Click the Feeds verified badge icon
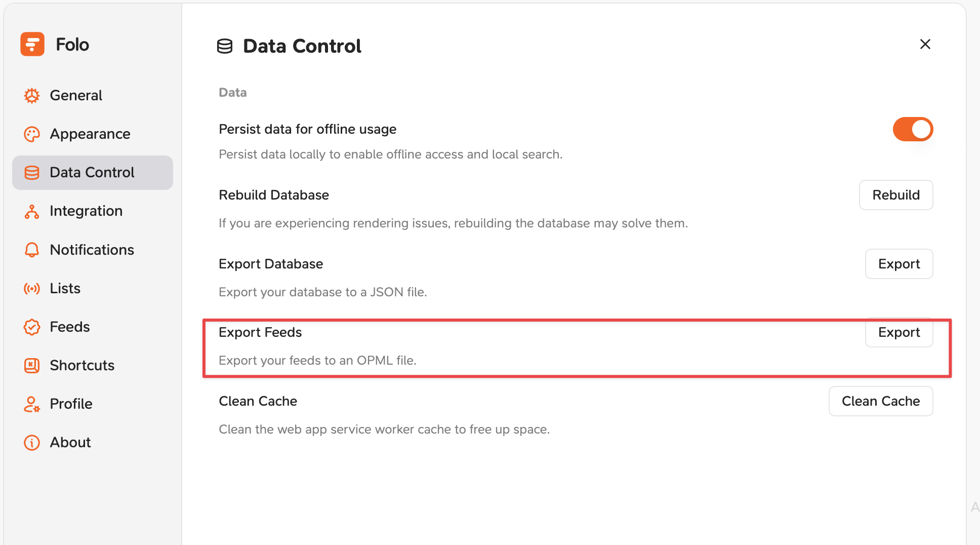 coord(32,327)
